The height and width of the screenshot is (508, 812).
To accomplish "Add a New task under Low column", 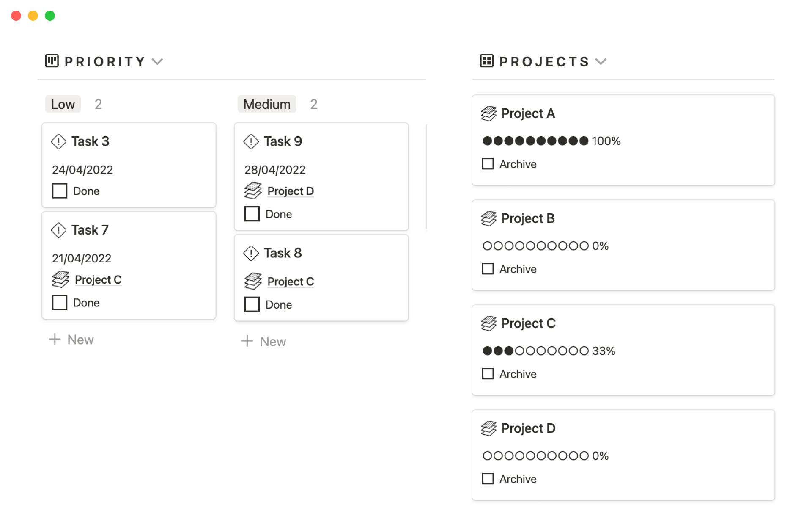I will pos(71,340).
